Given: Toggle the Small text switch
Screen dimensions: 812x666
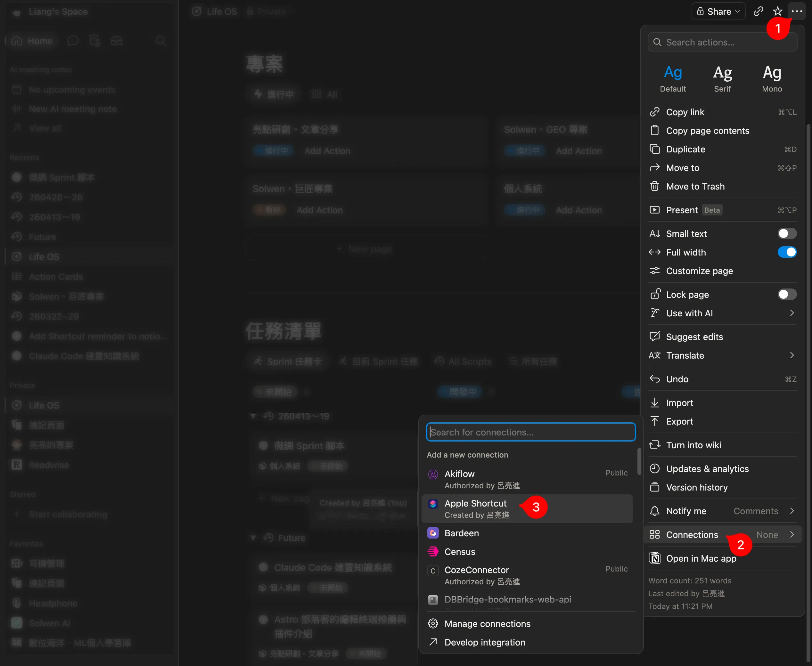Looking at the screenshot, I should pyautogui.click(x=787, y=234).
